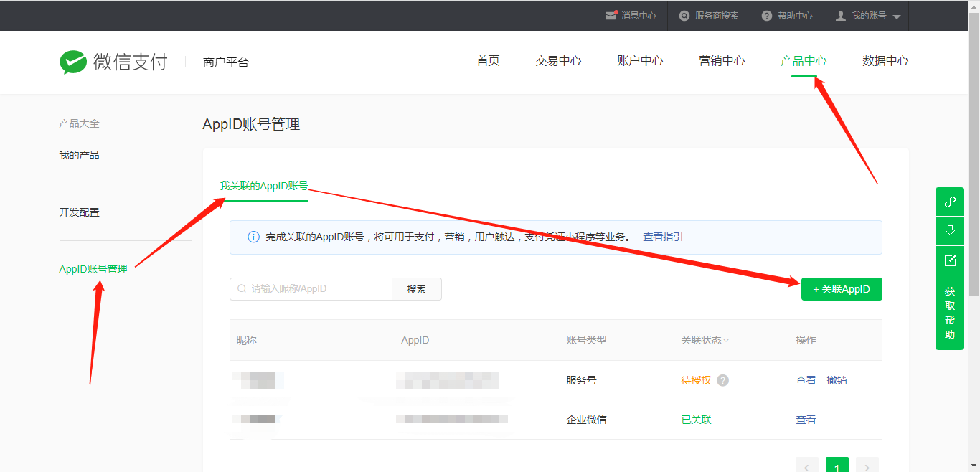Click the edit note icon in green sidebar
This screenshot has width=980, height=472.
(950, 260)
